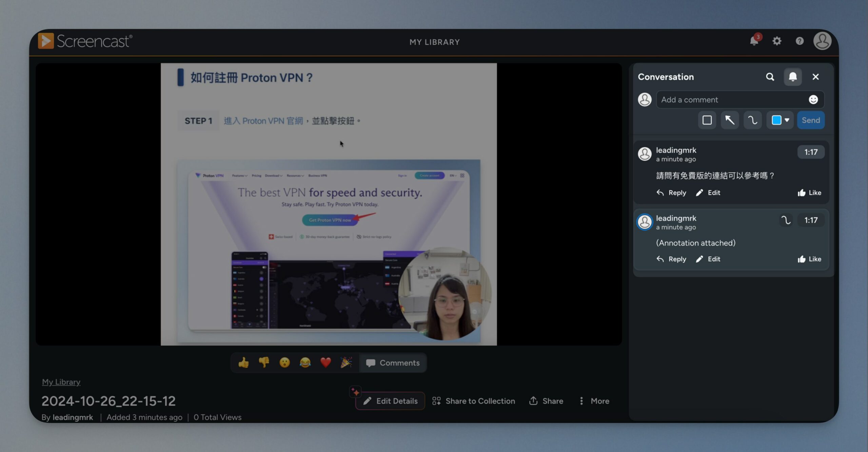Click the "0 Total Views" text

pos(217,417)
